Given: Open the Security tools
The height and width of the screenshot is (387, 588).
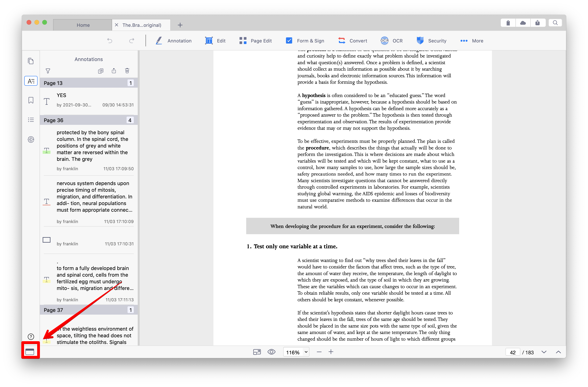Looking at the screenshot, I should (431, 41).
